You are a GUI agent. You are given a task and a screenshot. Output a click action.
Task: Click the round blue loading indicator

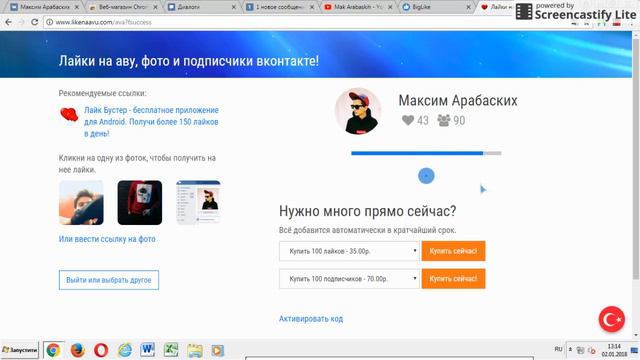(426, 176)
